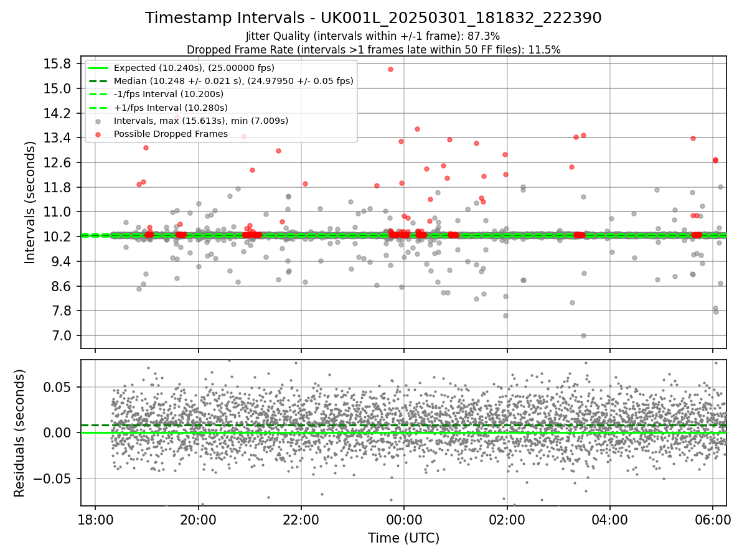Viewport: 747px width, 560px height.
Task: Click the Intervals max/min legend entry
Action: tap(201, 121)
